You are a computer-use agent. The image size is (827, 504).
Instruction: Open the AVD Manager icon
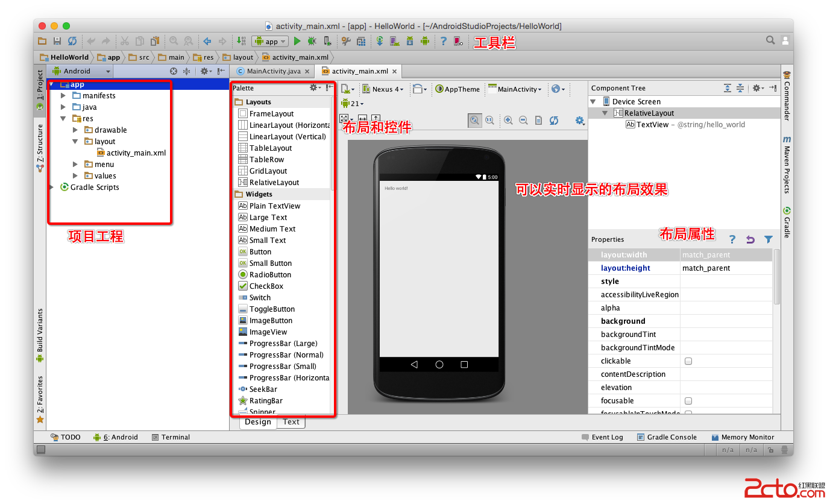[395, 41]
